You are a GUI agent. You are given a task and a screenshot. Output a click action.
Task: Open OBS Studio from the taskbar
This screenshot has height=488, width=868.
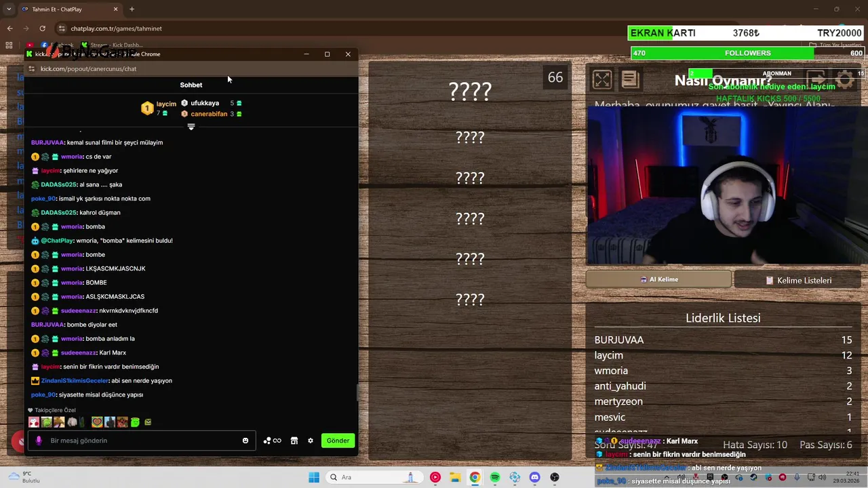(555, 477)
